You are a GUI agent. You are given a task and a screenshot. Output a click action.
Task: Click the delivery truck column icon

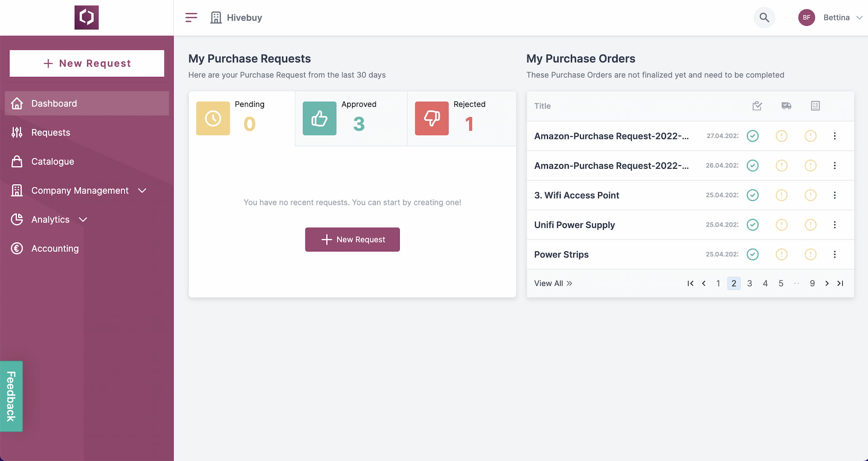(786, 106)
